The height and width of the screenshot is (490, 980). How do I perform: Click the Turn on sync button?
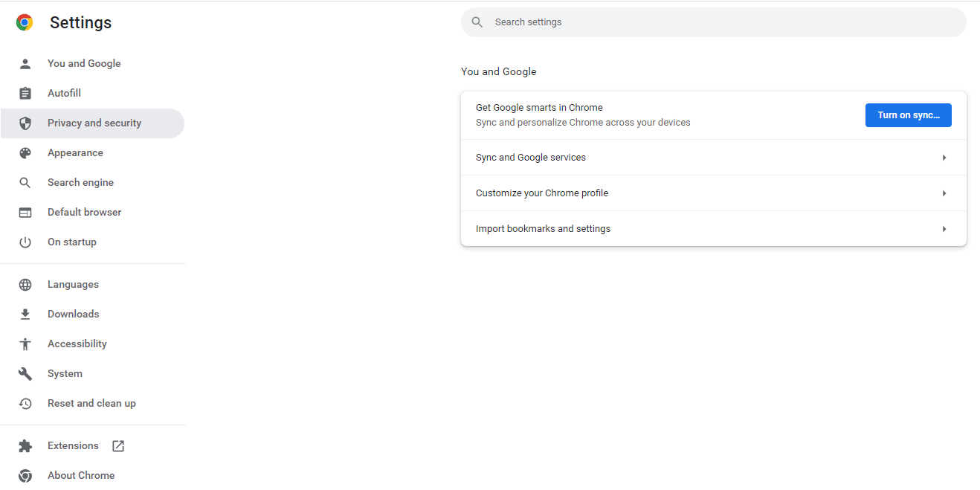click(x=908, y=115)
